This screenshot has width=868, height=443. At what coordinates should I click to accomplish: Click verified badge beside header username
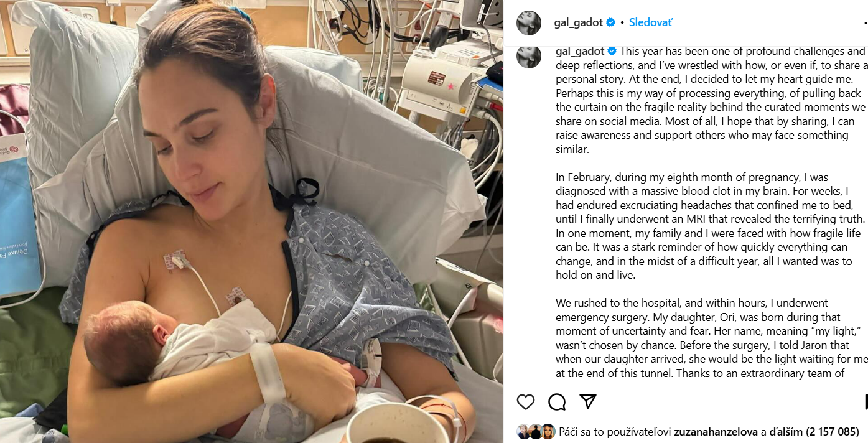(x=611, y=22)
